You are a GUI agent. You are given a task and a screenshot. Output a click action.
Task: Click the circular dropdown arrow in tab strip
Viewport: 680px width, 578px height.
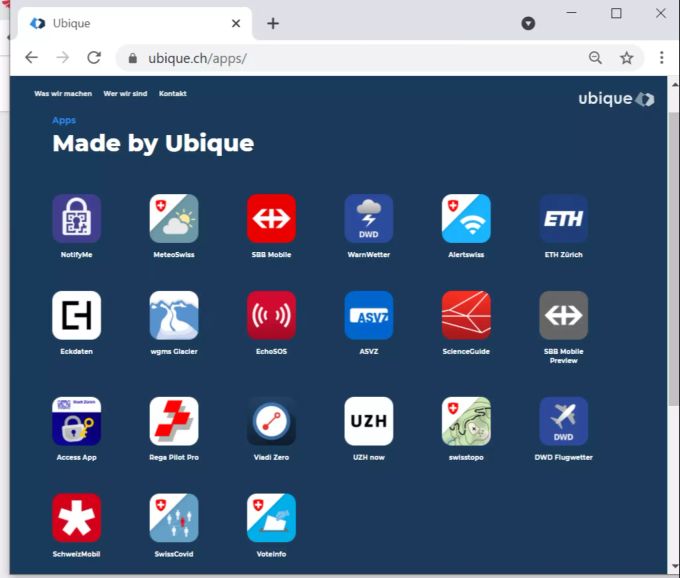528,23
